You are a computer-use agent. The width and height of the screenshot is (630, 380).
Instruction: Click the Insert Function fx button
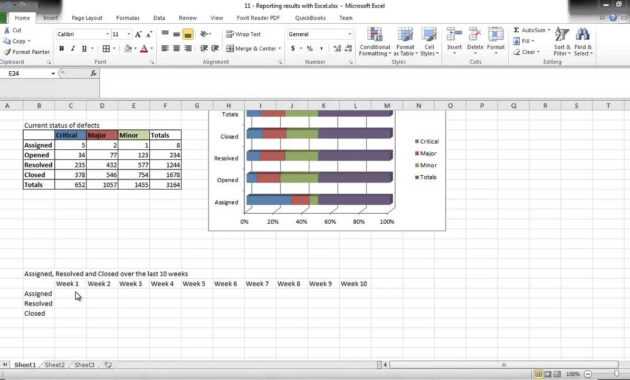pyautogui.click(x=93, y=74)
